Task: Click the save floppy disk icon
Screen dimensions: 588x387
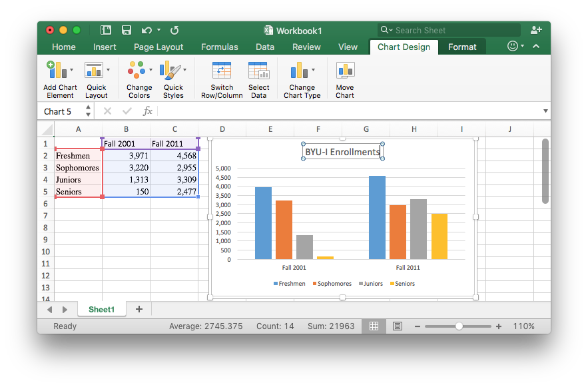Action: click(127, 30)
